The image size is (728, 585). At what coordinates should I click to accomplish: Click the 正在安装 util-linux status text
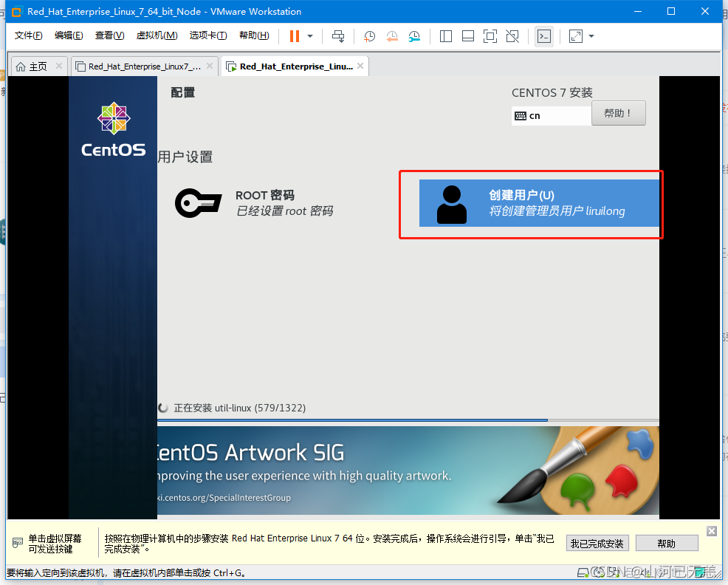239,408
